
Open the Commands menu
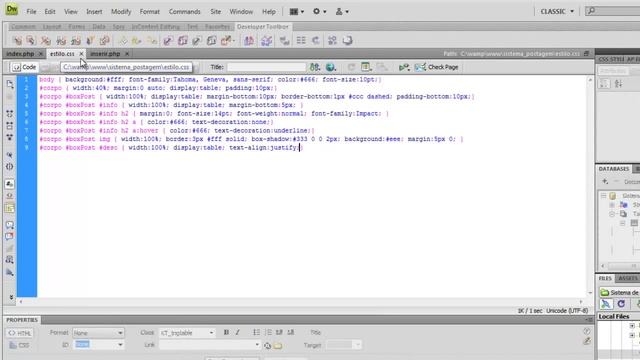184,11
